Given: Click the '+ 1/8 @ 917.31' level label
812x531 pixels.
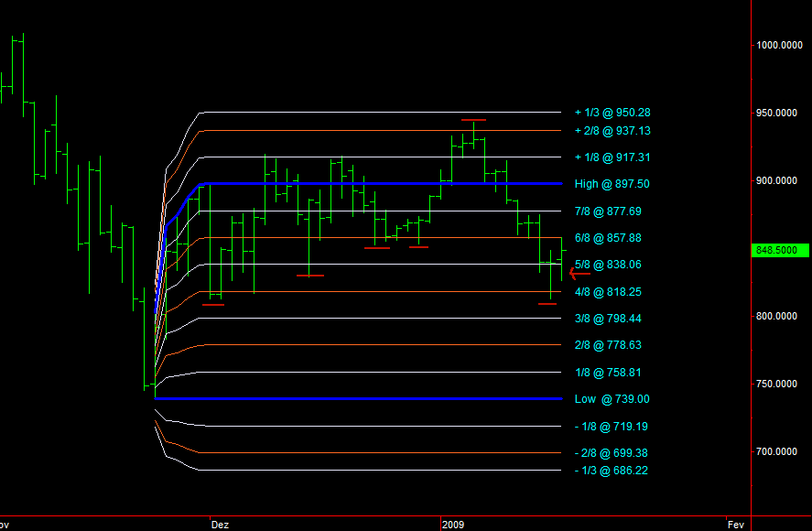Looking at the screenshot, I should click(x=612, y=157).
